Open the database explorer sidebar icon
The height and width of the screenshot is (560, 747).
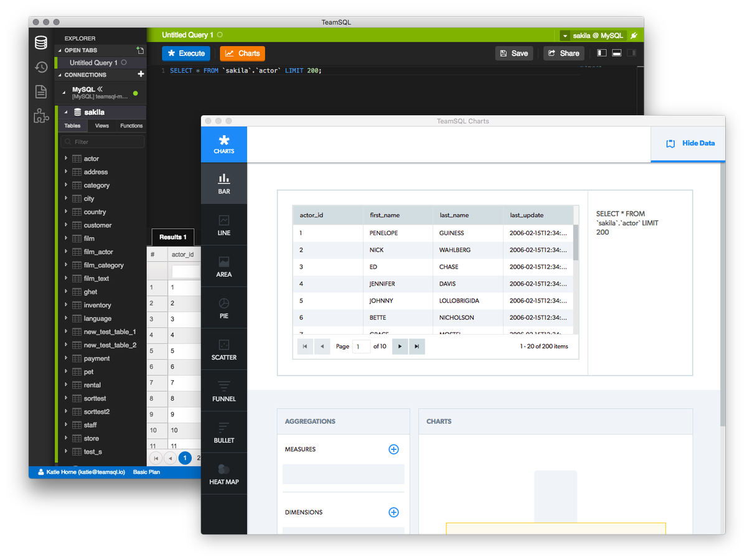pyautogui.click(x=41, y=42)
